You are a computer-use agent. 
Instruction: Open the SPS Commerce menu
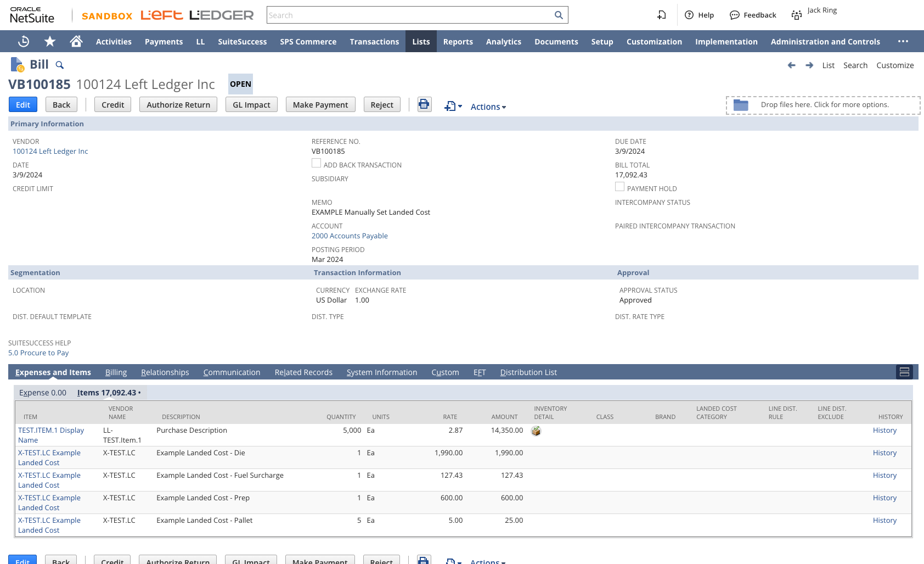[308, 41]
